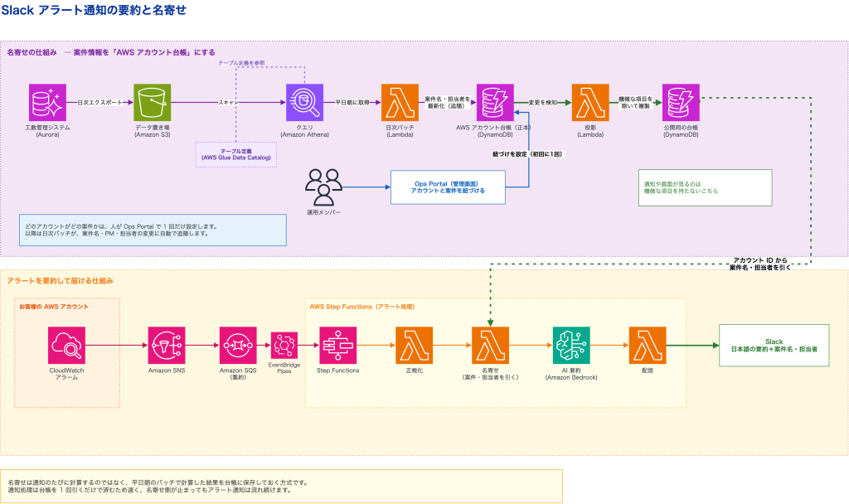Image resolution: width=849 pixels, height=504 pixels.
Task: Click the AWS アカウント台帳（正本）DynamoDB icon
Action: coord(496,102)
